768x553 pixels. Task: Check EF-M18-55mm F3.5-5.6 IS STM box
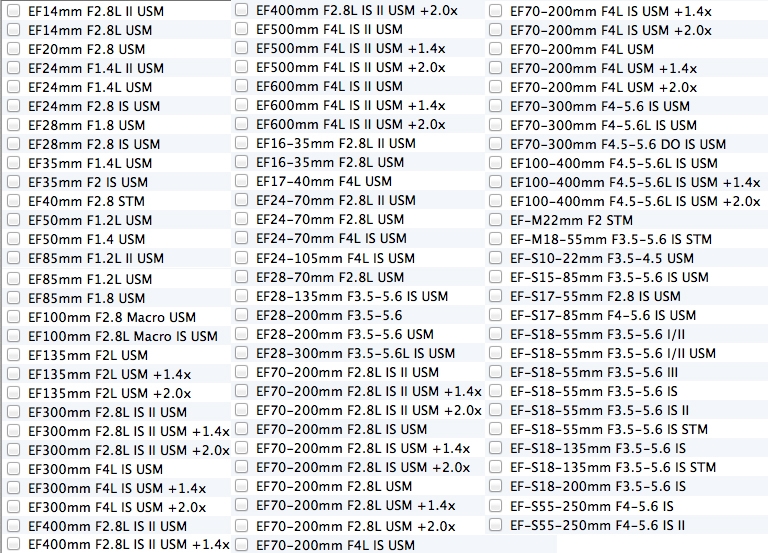[496, 239]
